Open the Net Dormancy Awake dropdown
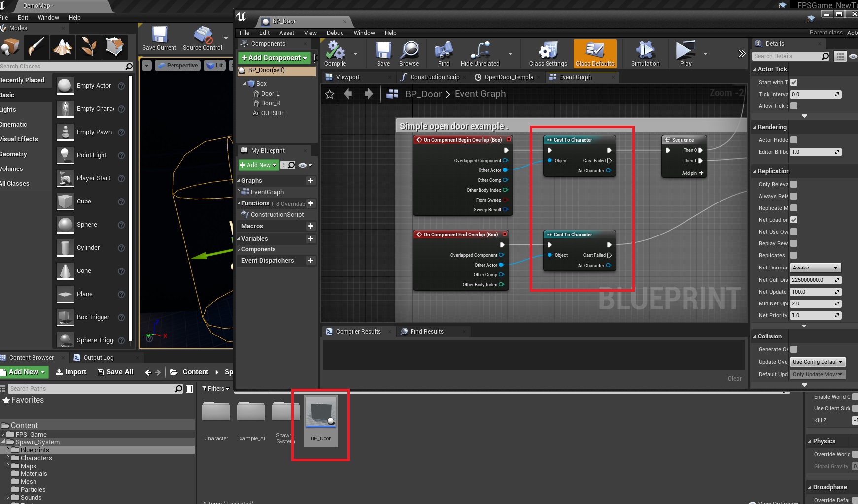The width and height of the screenshot is (858, 504). click(815, 268)
